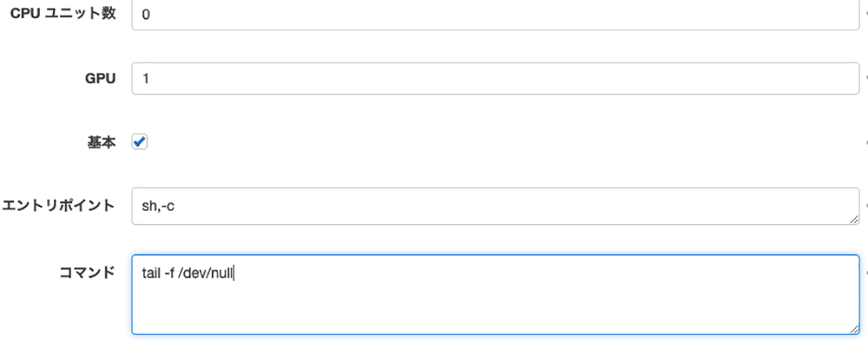
Task: Place cursor after the GPU value 1
Action: coord(149,79)
